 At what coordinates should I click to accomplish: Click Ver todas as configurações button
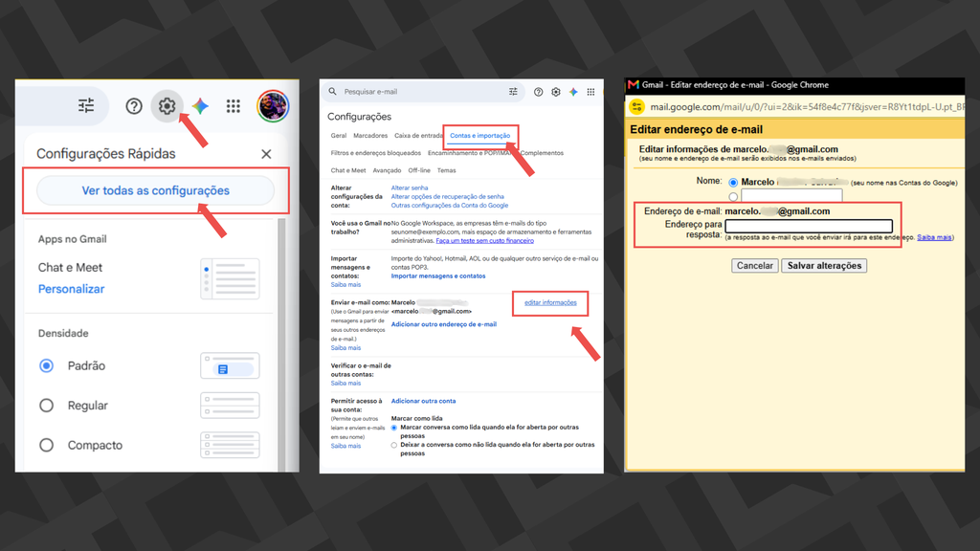(x=156, y=190)
